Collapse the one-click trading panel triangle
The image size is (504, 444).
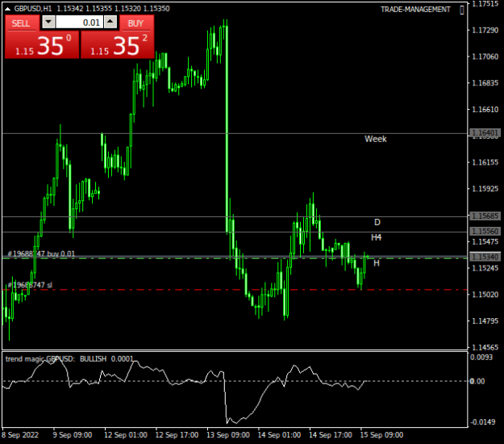[x=7, y=9]
